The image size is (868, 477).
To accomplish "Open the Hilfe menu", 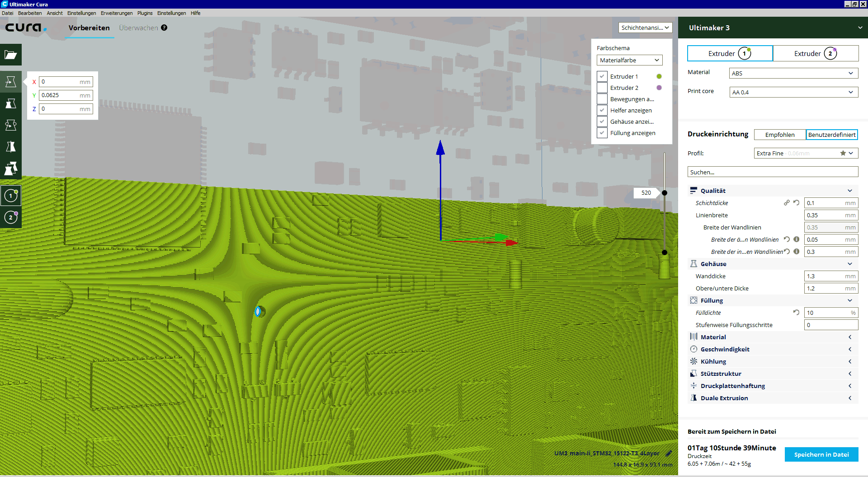I will click(195, 13).
